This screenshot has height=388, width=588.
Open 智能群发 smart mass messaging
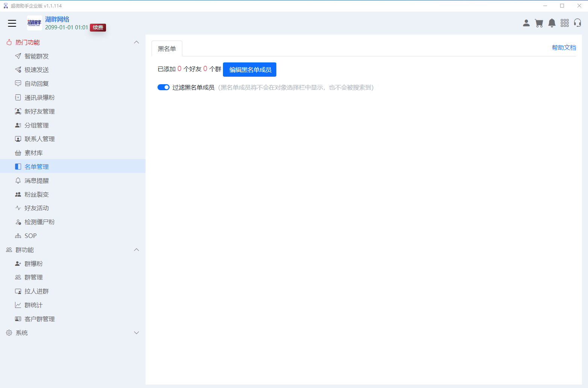[x=37, y=56]
